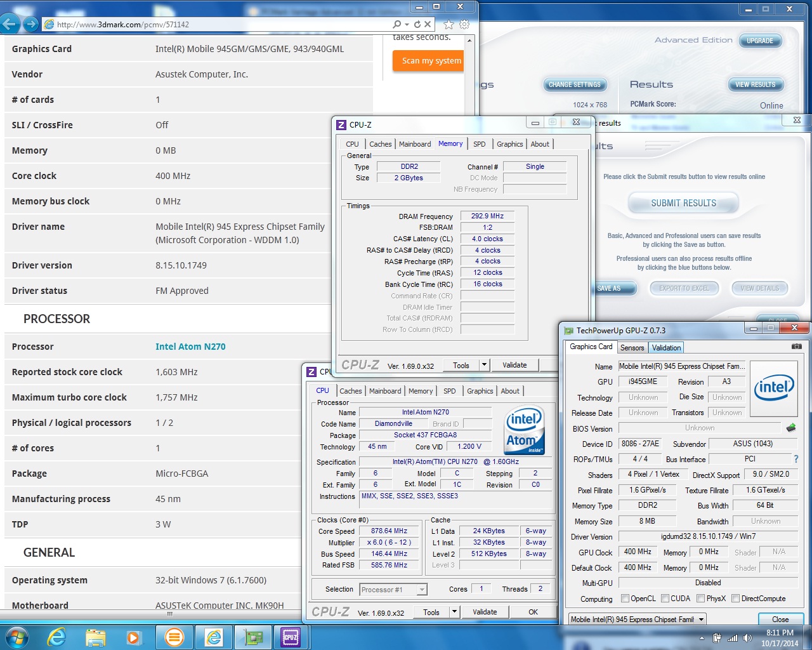Click the browser Forward arrow

point(30,24)
